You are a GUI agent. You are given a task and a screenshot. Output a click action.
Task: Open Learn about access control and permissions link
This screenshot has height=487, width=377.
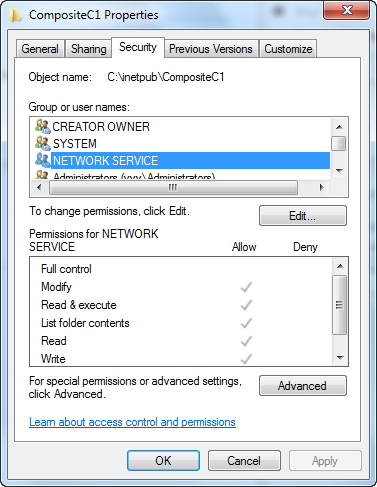(x=132, y=422)
